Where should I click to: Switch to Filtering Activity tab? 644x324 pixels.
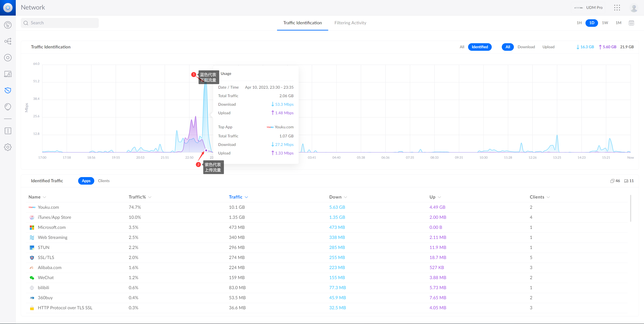point(350,23)
